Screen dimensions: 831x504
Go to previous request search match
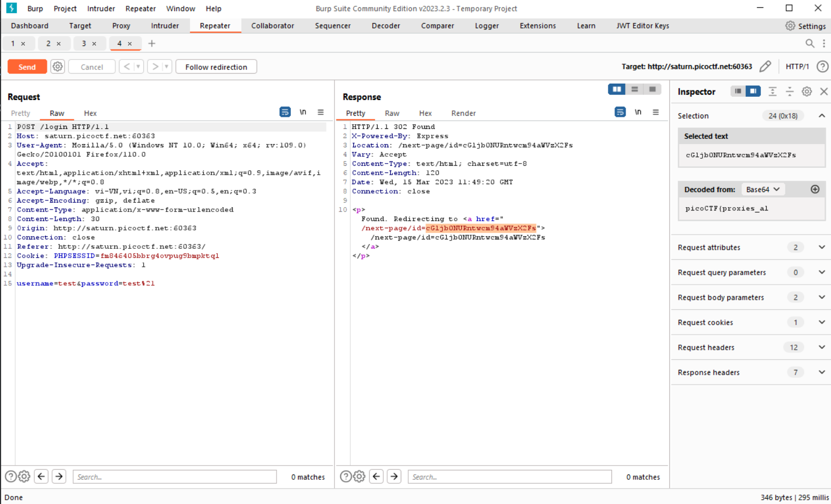42,477
